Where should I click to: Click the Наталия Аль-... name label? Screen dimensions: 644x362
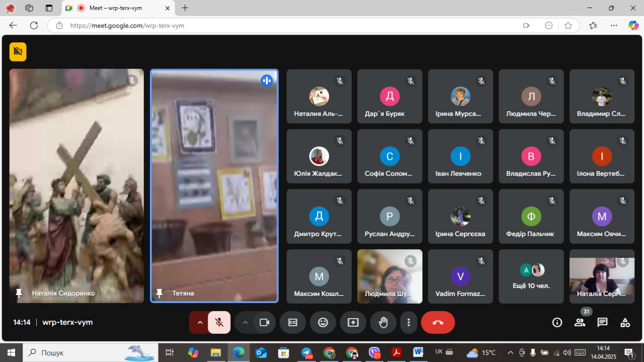click(318, 114)
